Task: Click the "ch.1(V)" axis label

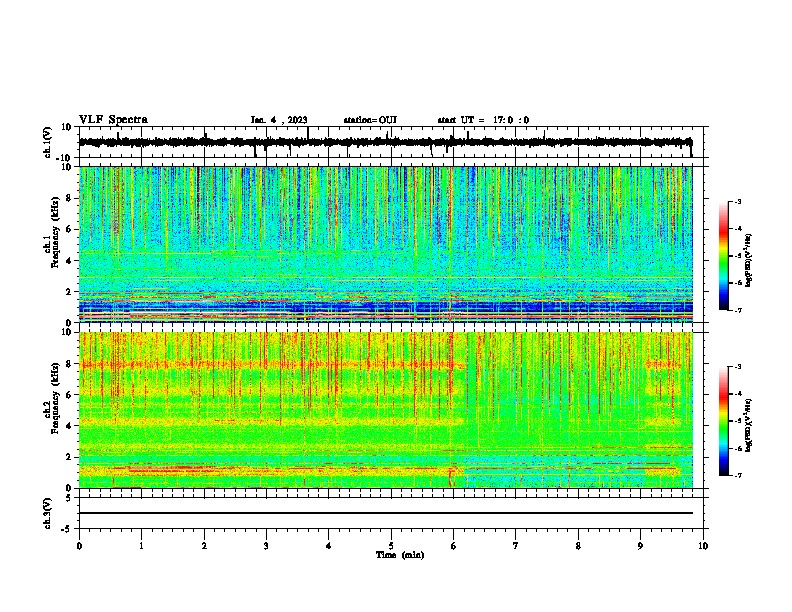Action: pos(48,142)
